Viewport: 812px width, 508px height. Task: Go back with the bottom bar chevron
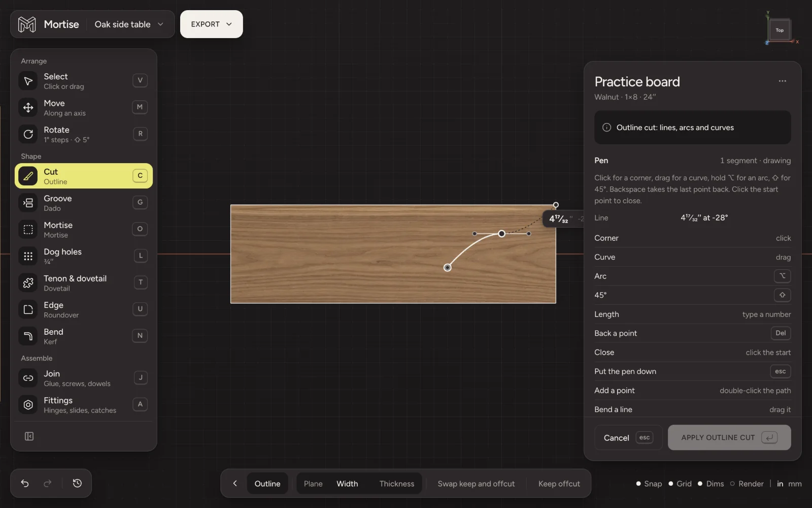235,484
